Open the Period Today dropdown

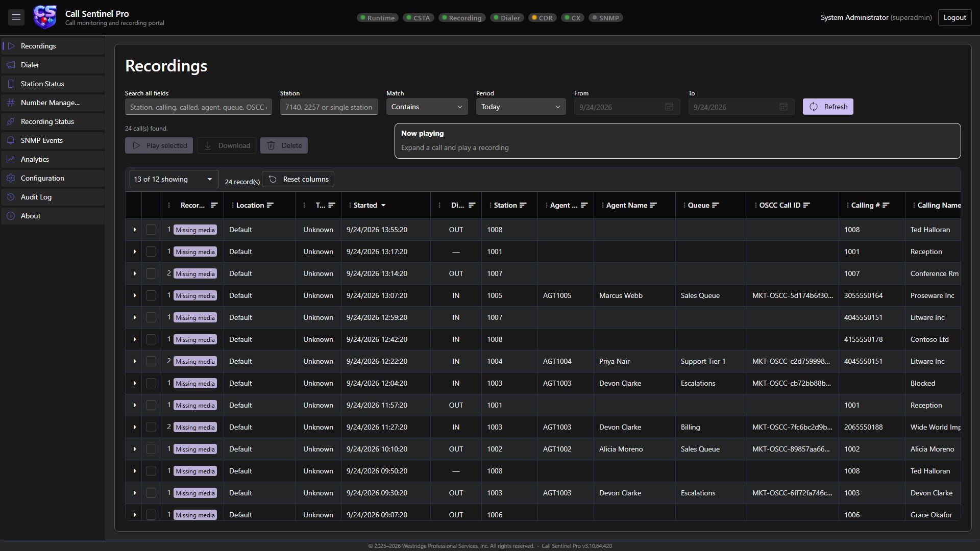tap(521, 107)
